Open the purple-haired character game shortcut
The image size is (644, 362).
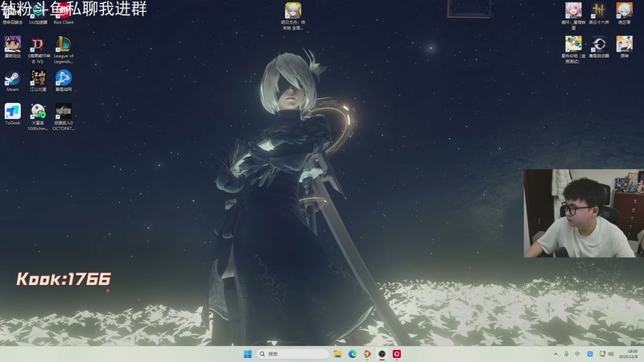12,47
